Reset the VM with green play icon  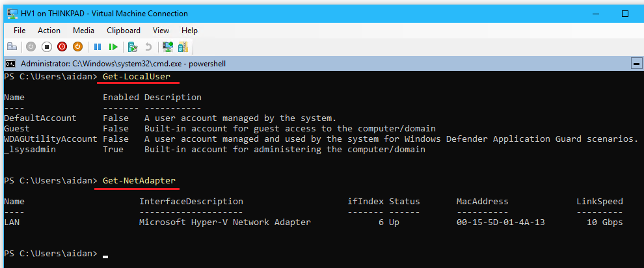(x=113, y=47)
